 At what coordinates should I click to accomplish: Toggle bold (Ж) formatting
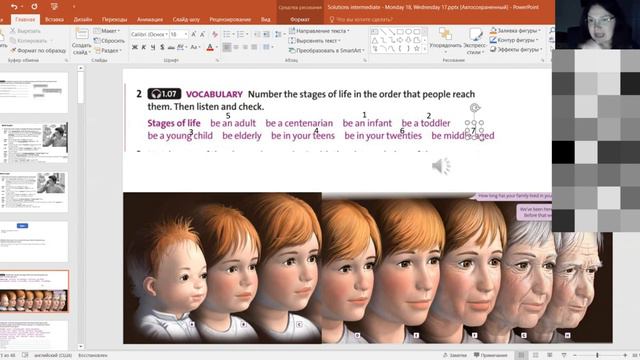tap(135, 47)
